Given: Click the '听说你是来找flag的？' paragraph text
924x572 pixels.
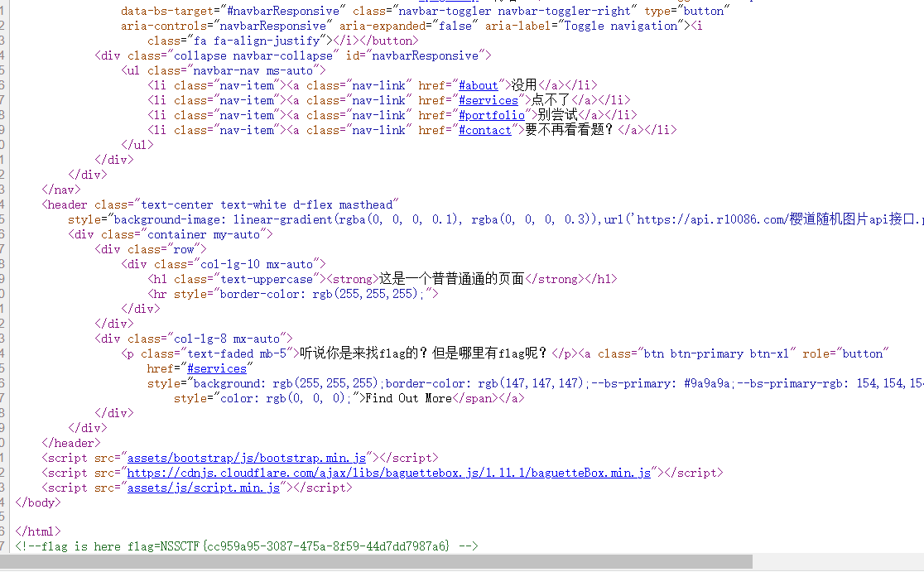Looking at the screenshot, I should (365, 353).
